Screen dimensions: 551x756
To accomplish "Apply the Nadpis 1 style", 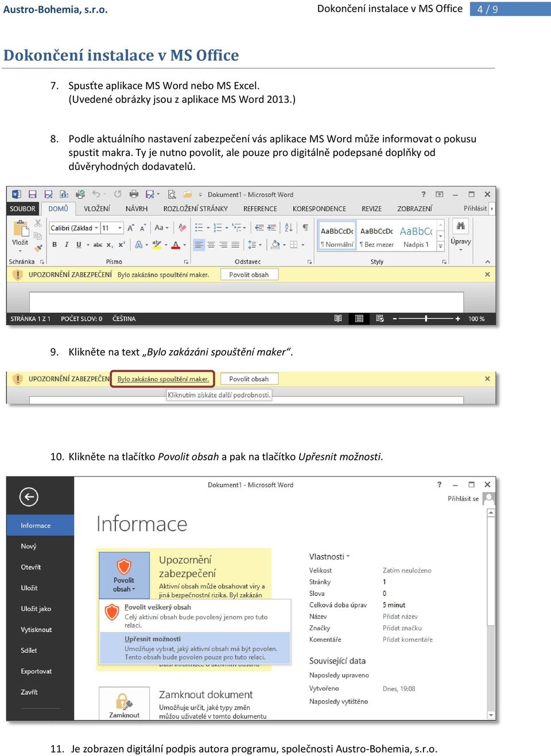I will (416, 237).
